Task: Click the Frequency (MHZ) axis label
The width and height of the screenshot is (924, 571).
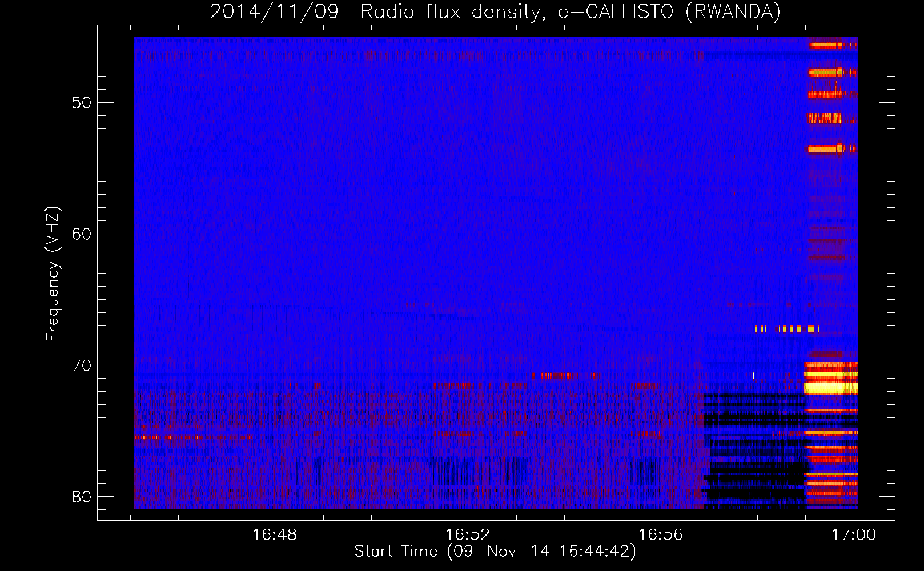Action: coord(53,274)
